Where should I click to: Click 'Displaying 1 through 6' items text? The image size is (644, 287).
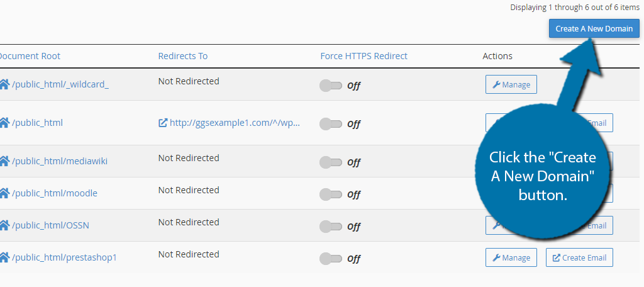(x=575, y=8)
